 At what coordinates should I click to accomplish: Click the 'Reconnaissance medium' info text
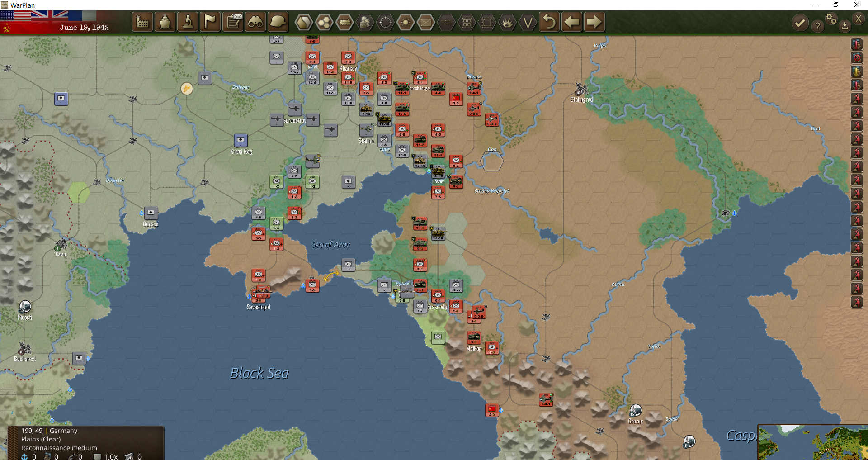point(59,448)
